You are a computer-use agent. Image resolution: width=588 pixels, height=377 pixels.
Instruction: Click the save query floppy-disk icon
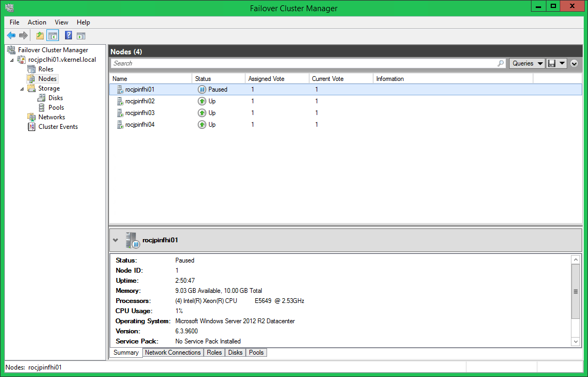(552, 63)
